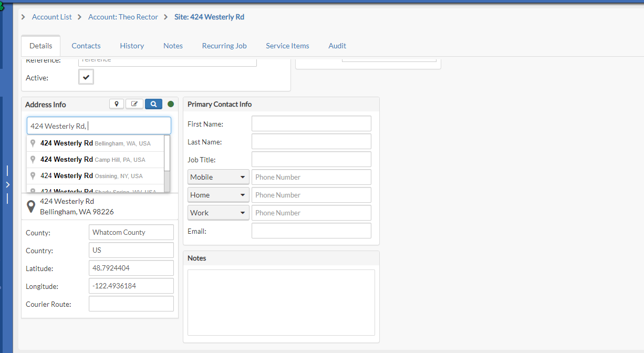Open the address edit pencil icon
Image resolution: width=644 pixels, height=353 pixels.
point(134,103)
